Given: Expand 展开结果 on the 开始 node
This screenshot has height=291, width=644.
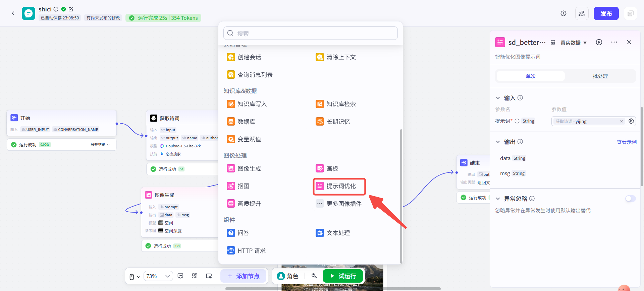Looking at the screenshot, I should 100,145.
